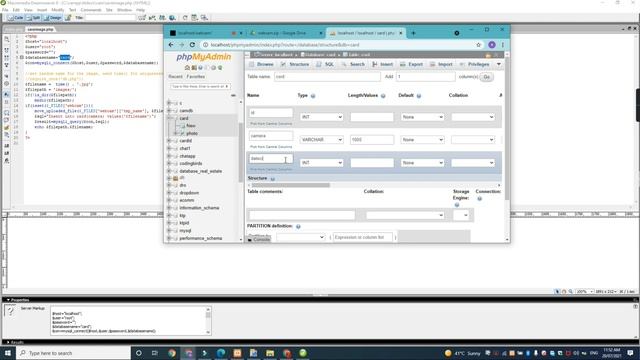Click the Chrome site info icon
The image size is (640, 360).
coord(205,45)
